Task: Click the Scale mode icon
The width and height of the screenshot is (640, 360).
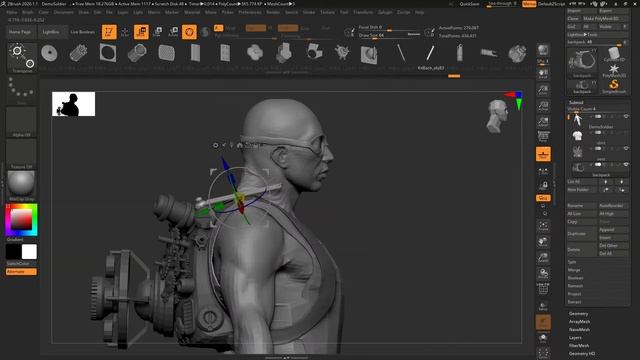Action: 158,32
